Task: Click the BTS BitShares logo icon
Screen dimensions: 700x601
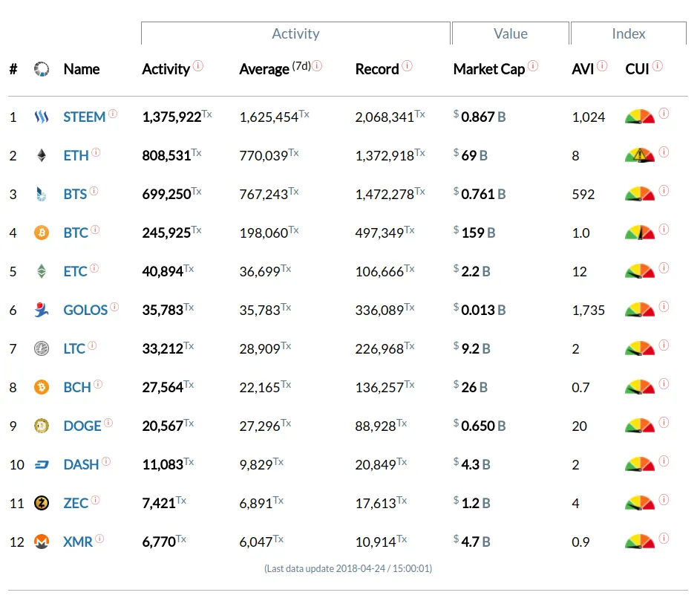Action: coord(42,195)
